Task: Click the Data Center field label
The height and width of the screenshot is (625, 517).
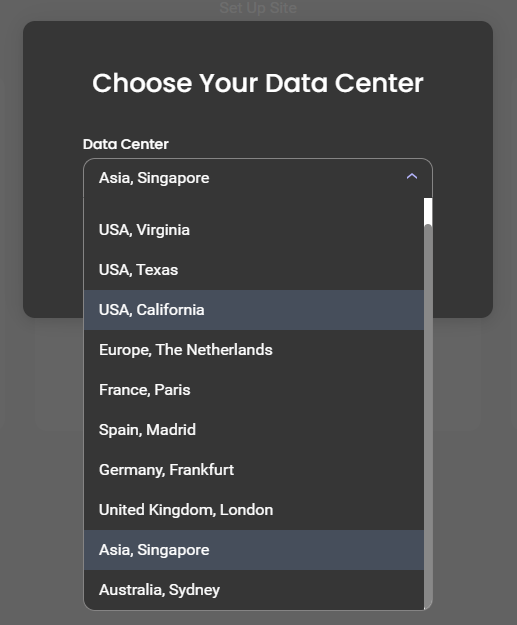Action: coord(126,144)
